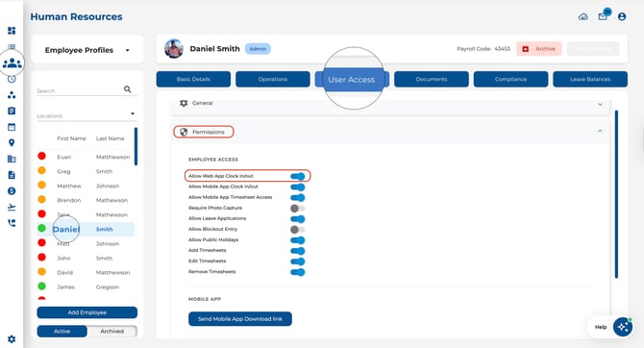
Task: Toggle Allow Web App Clock in/out
Action: pos(298,176)
